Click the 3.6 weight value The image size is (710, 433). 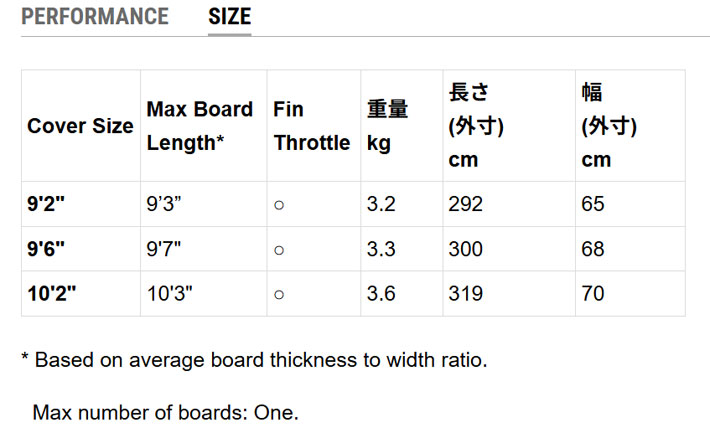click(381, 294)
